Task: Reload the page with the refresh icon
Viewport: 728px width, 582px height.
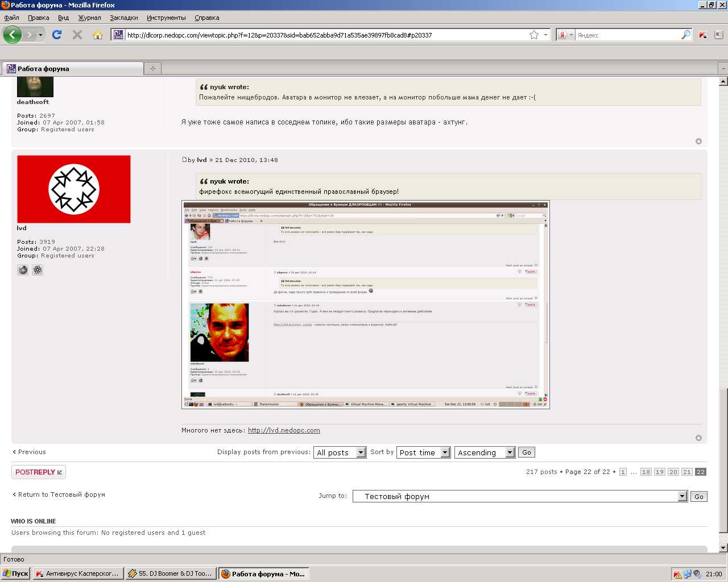Action: 57,35
